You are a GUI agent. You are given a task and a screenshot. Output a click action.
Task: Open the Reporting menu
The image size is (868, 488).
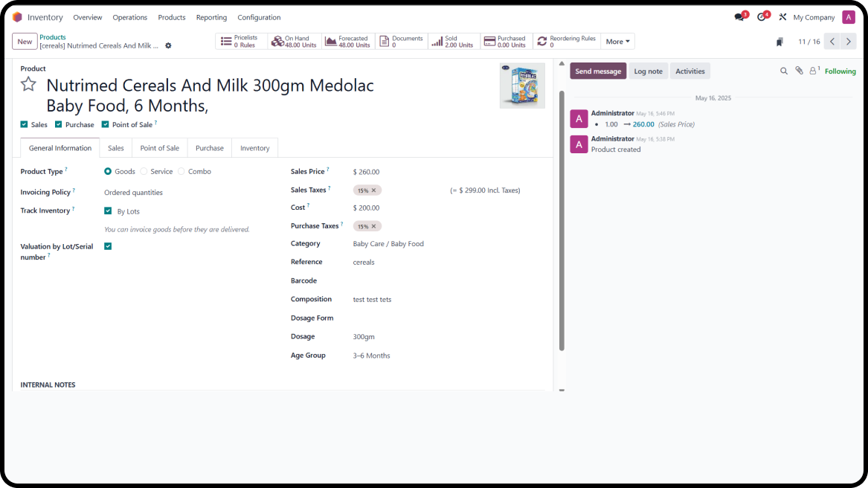point(211,17)
